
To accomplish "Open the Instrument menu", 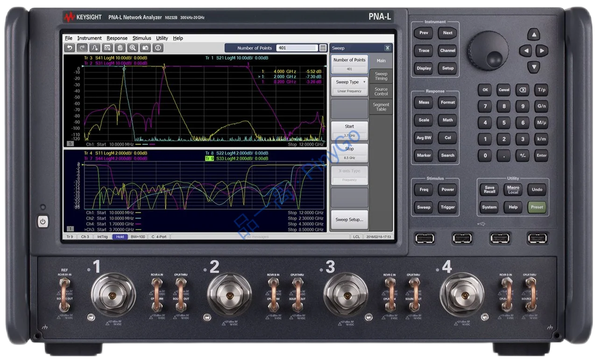I will coord(89,38).
